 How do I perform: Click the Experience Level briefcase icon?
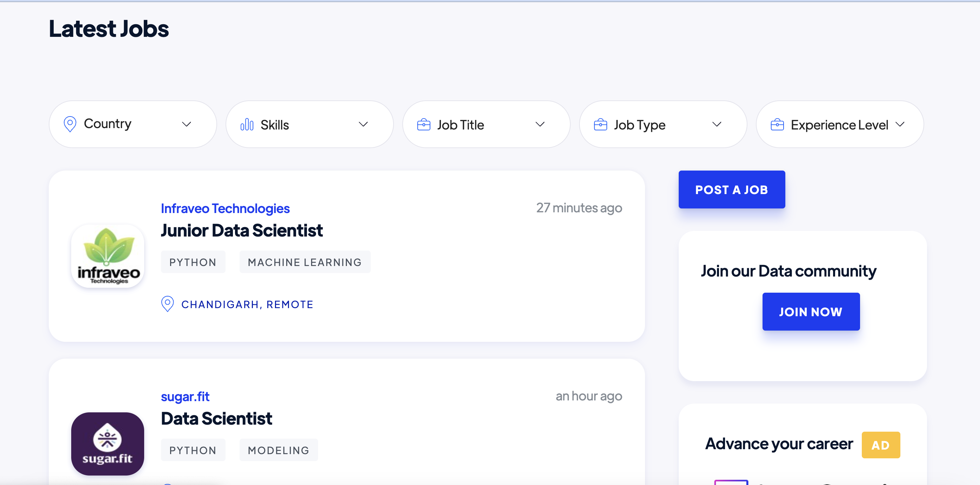click(x=777, y=124)
